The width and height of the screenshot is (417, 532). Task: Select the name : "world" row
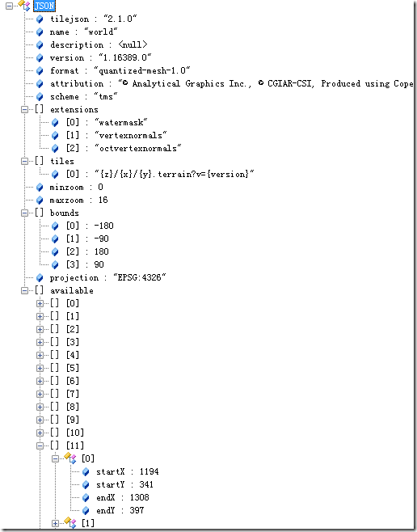tap(83, 32)
